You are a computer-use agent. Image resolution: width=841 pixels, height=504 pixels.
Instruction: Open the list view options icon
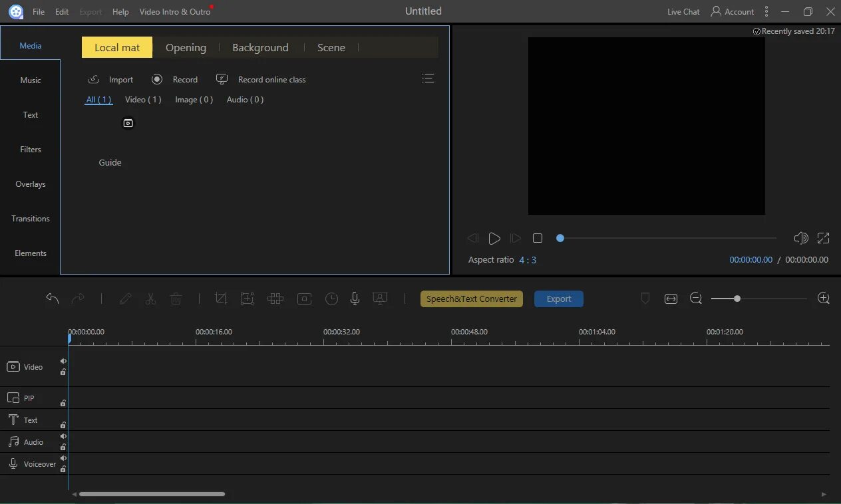tap(428, 78)
